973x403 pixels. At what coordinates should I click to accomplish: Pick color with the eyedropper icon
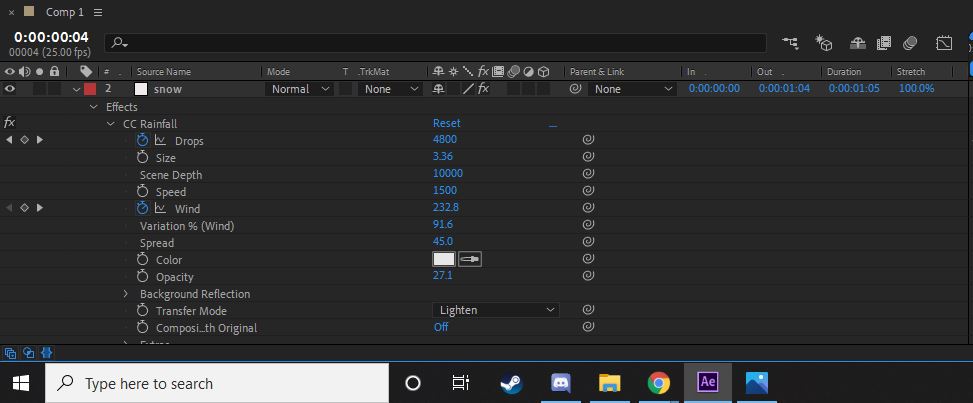470,259
